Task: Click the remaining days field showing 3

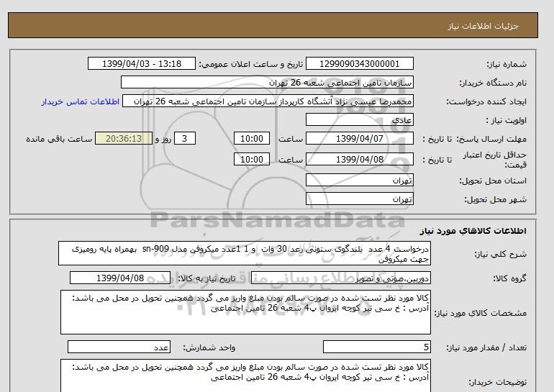Action: coord(185,138)
